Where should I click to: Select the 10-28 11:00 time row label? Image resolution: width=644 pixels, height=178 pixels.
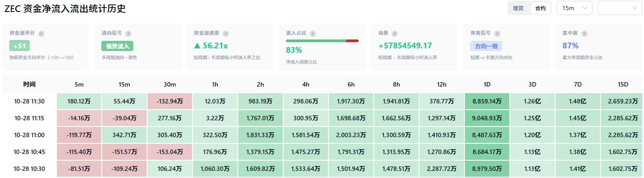click(29, 135)
